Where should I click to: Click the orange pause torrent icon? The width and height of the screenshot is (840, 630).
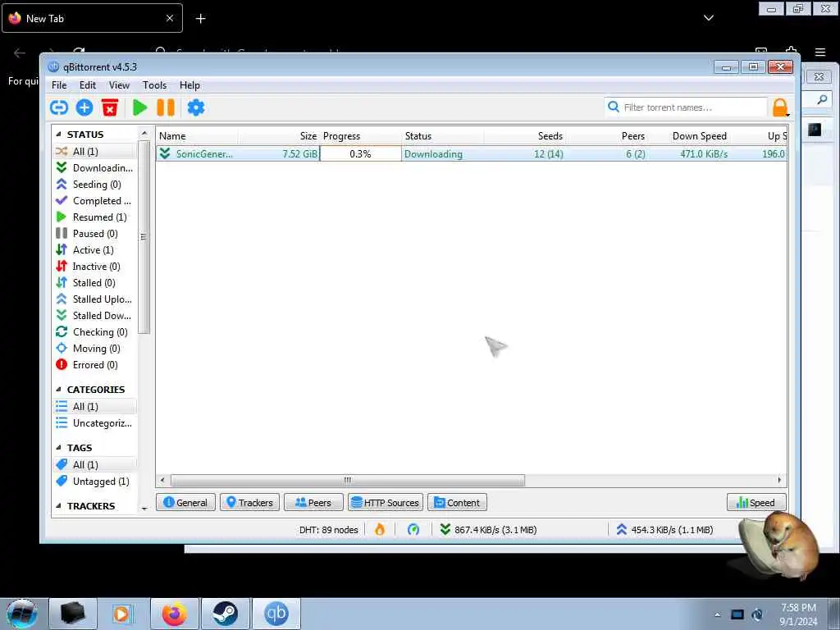166,107
